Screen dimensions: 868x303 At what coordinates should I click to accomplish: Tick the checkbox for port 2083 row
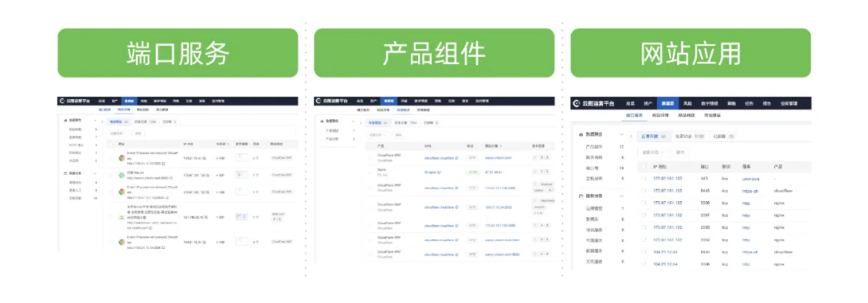click(x=643, y=227)
